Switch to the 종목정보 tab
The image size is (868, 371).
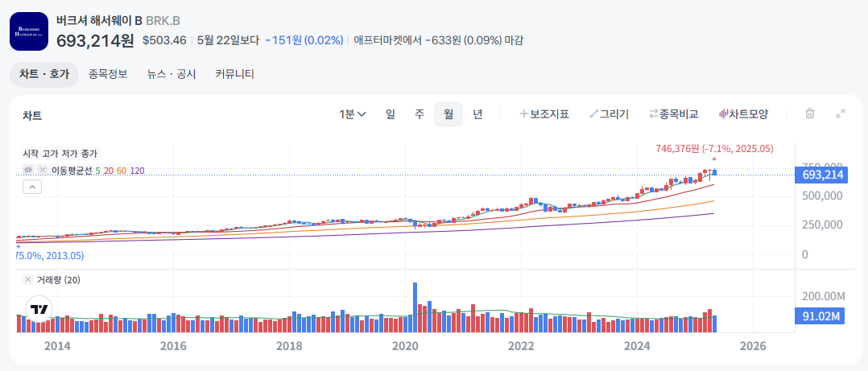click(108, 75)
